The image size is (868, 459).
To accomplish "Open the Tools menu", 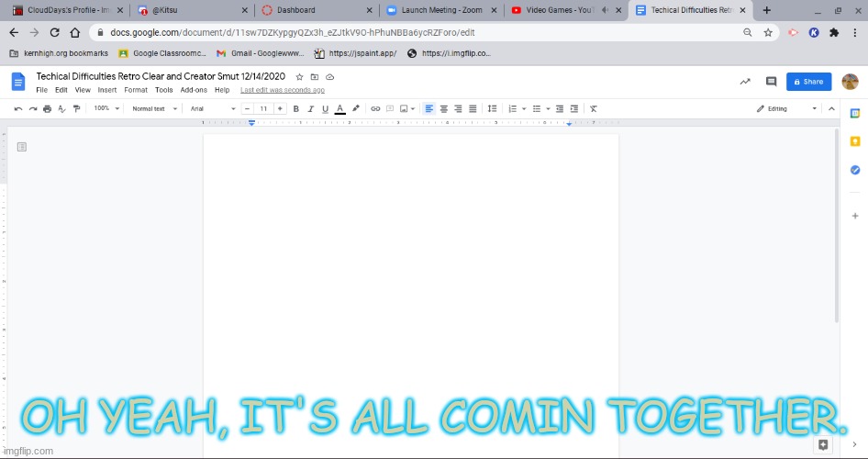I will 164,90.
